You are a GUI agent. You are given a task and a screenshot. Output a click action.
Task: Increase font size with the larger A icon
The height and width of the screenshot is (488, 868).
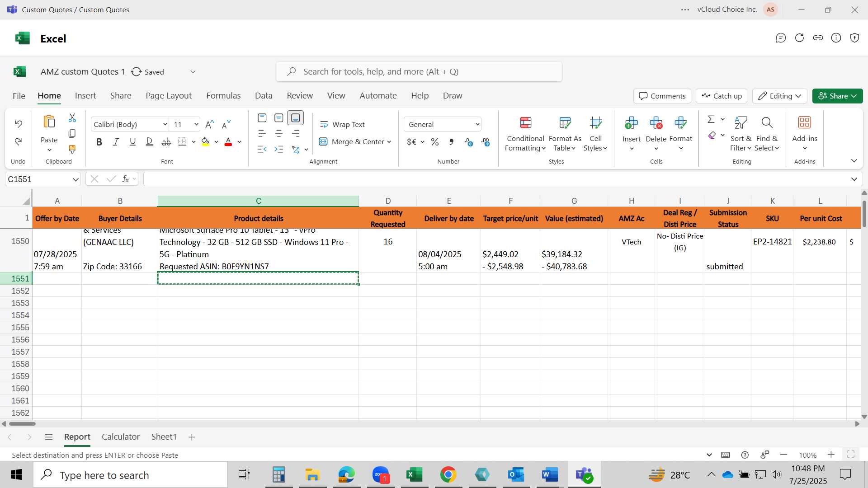pyautogui.click(x=209, y=124)
